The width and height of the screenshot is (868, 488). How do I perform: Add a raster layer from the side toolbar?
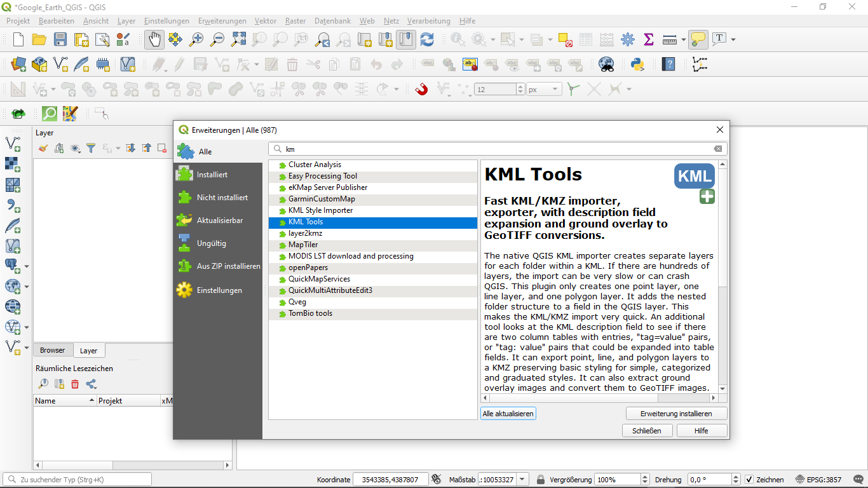pos(13,165)
